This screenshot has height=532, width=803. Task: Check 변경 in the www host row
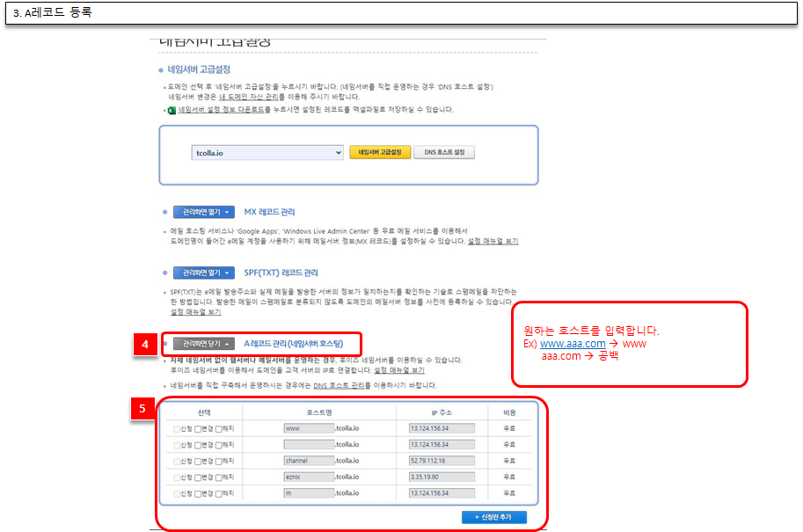pos(198,429)
